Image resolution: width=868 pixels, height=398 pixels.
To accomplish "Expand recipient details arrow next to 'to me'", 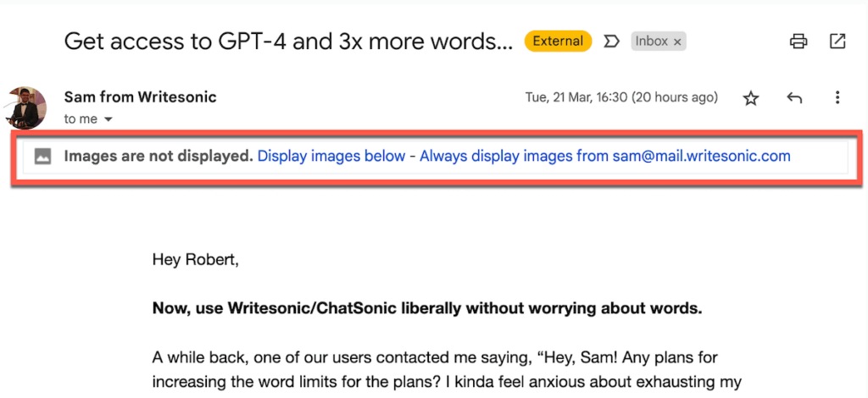I will coord(108,119).
